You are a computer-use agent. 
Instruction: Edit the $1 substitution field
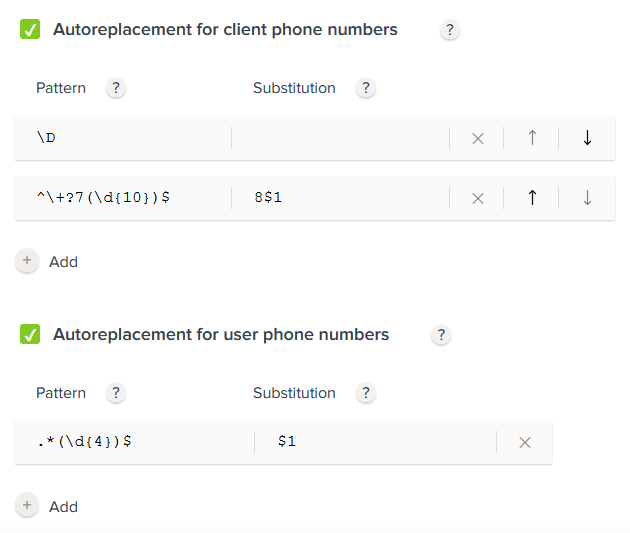pos(375,442)
